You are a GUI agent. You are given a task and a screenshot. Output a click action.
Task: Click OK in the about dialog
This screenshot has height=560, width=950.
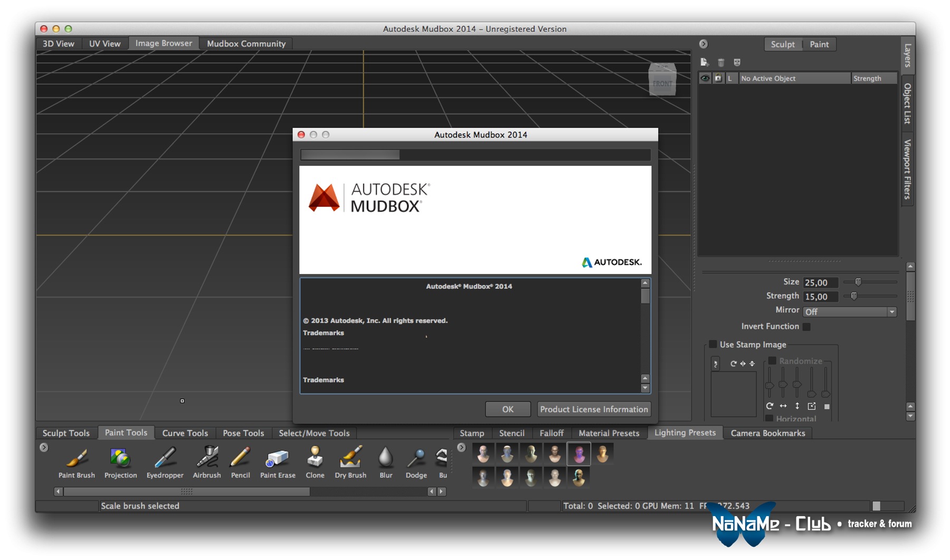[x=508, y=409]
